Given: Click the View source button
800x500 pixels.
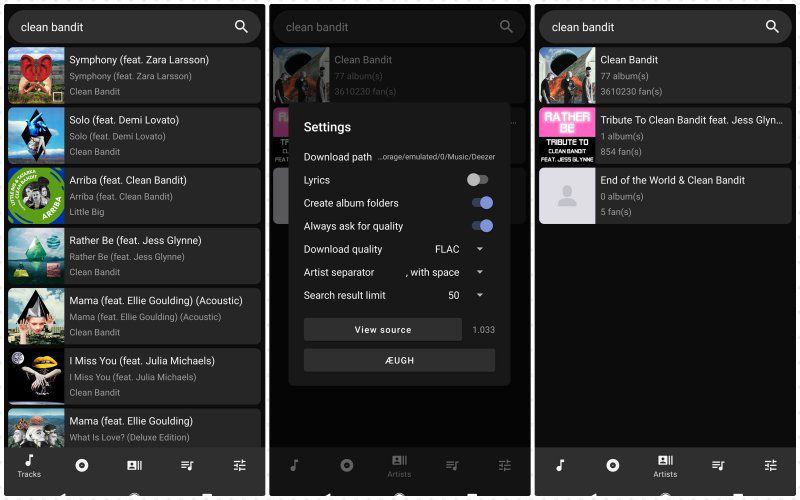Looking at the screenshot, I should pyautogui.click(x=383, y=330).
